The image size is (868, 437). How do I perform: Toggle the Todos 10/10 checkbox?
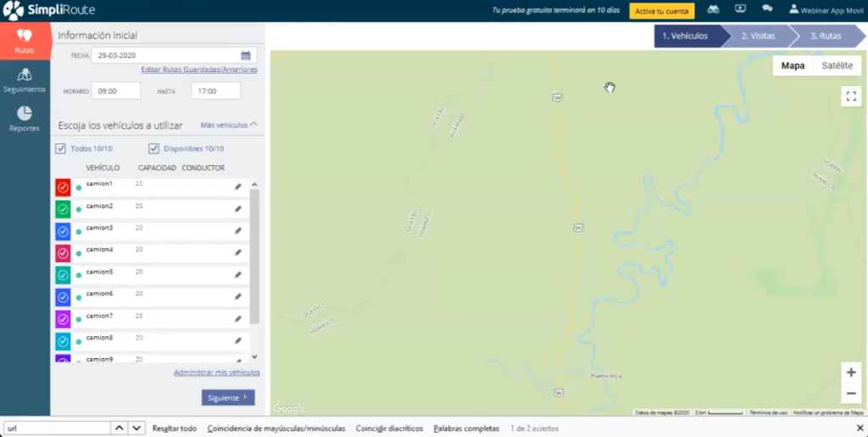pyautogui.click(x=61, y=149)
